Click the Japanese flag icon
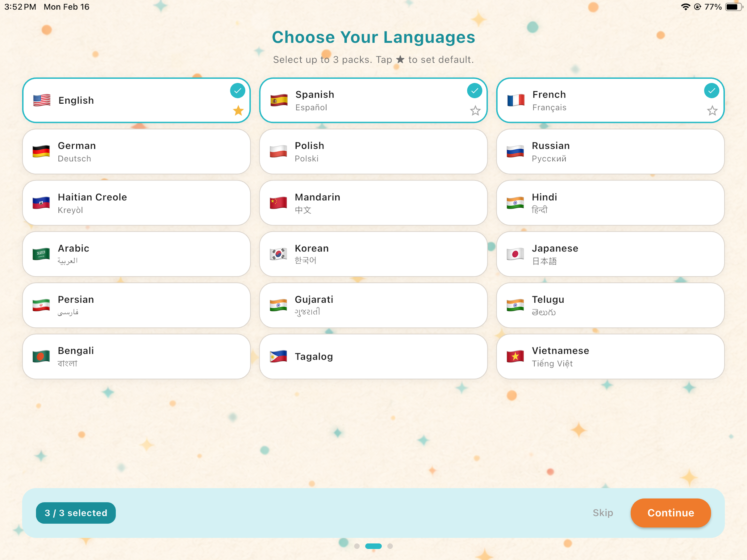Viewport: 747px width, 560px height. tap(515, 254)
